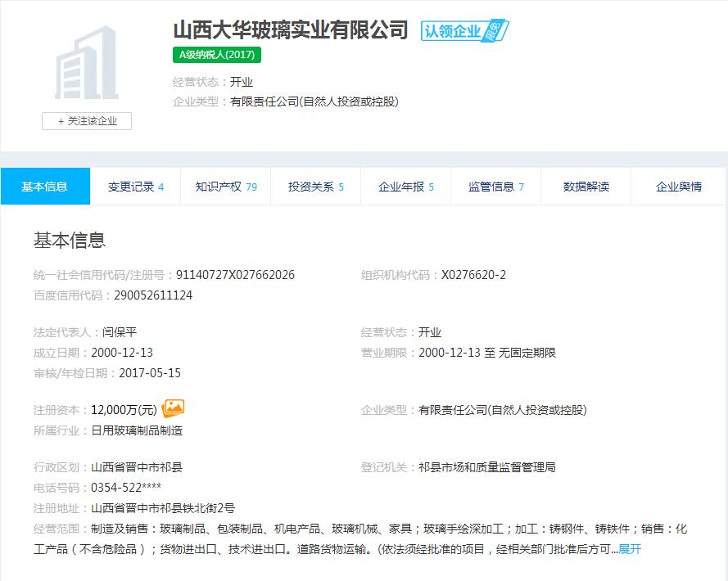Click registered address 山西省晋中市祁县铁北街2号
This screenshot has height=581, width=728.
coord(163,508)
